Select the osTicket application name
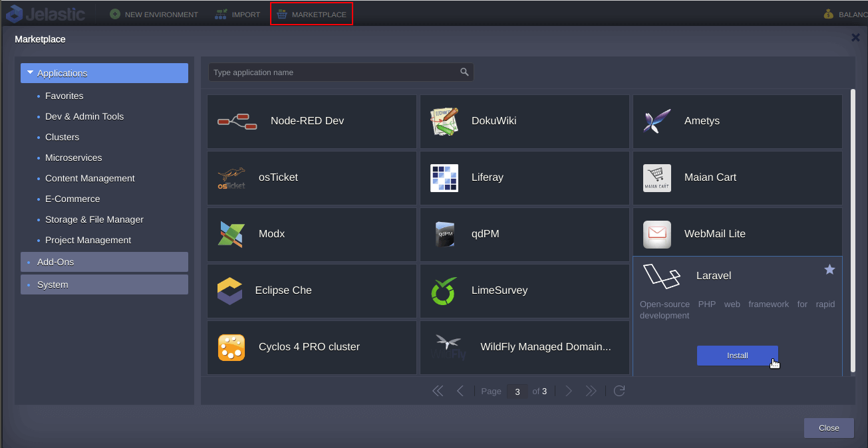 278,177
